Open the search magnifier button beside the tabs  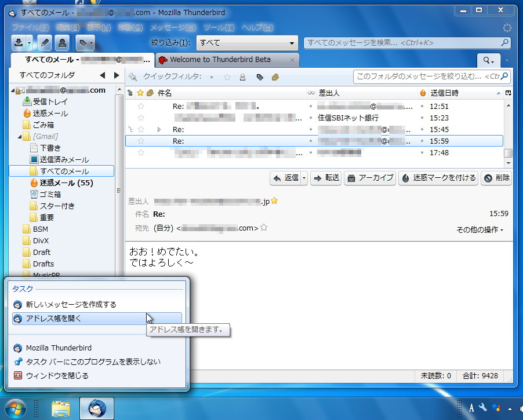(x=489, y=60)
